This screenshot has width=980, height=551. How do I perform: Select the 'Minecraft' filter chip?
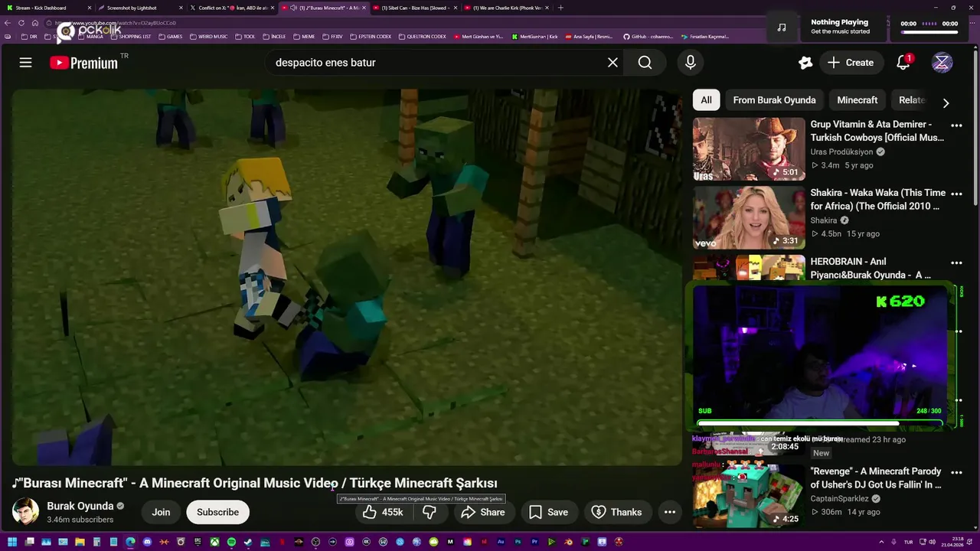857,100
